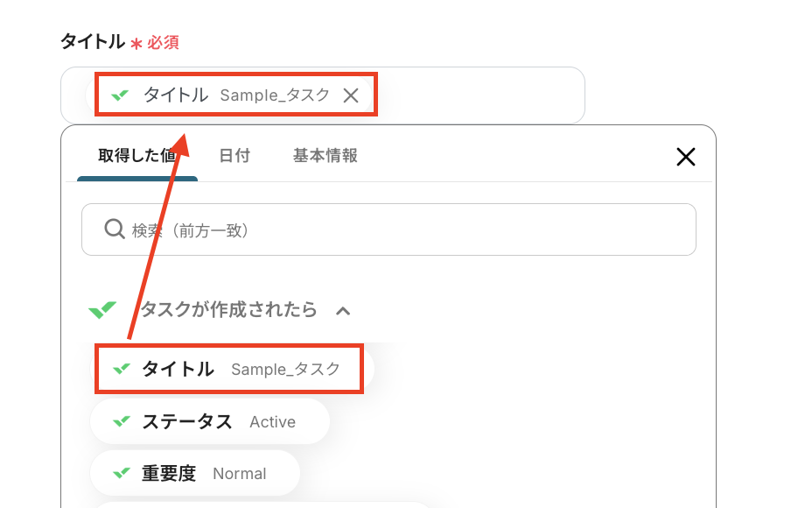Click the Wrike icon on the ステータス item
Image resolution: width=812 pixels, height=508 pixels.
121,421
